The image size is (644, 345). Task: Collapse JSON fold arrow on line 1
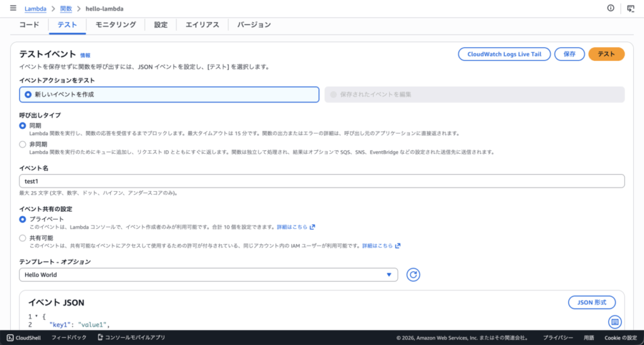click(36, 316)
